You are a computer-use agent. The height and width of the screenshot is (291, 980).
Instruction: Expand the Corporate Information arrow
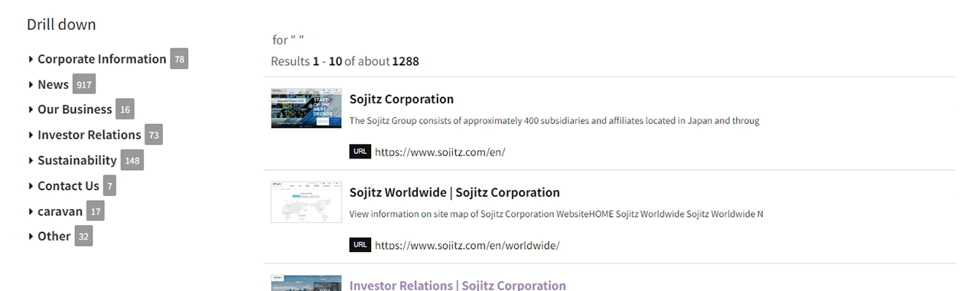[31, 59]
